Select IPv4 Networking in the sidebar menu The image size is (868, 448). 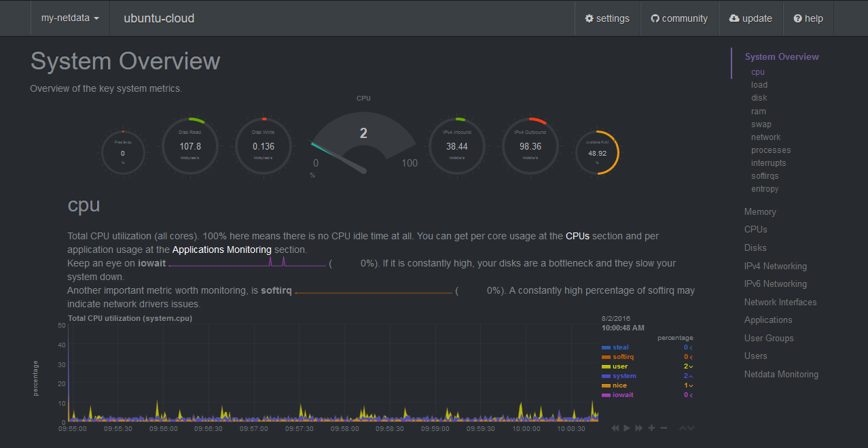pos(776,266)
